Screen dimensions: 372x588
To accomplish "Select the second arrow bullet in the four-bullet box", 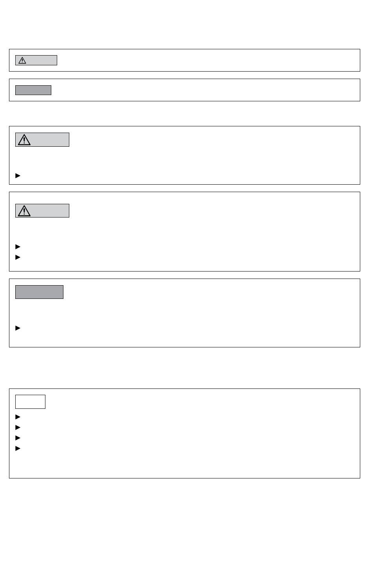I will coord(18,428).
